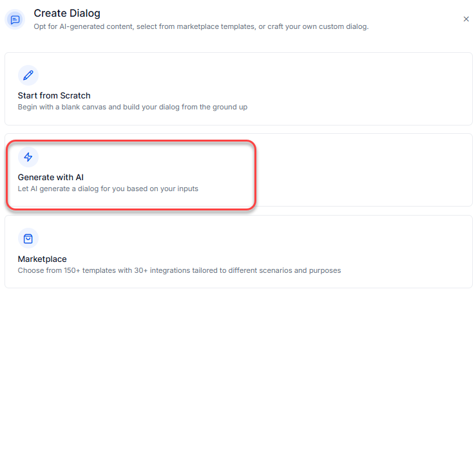Click the lightning bolt Generate with AI icon
The image size is (476, 455).
[x=28, y=157]
